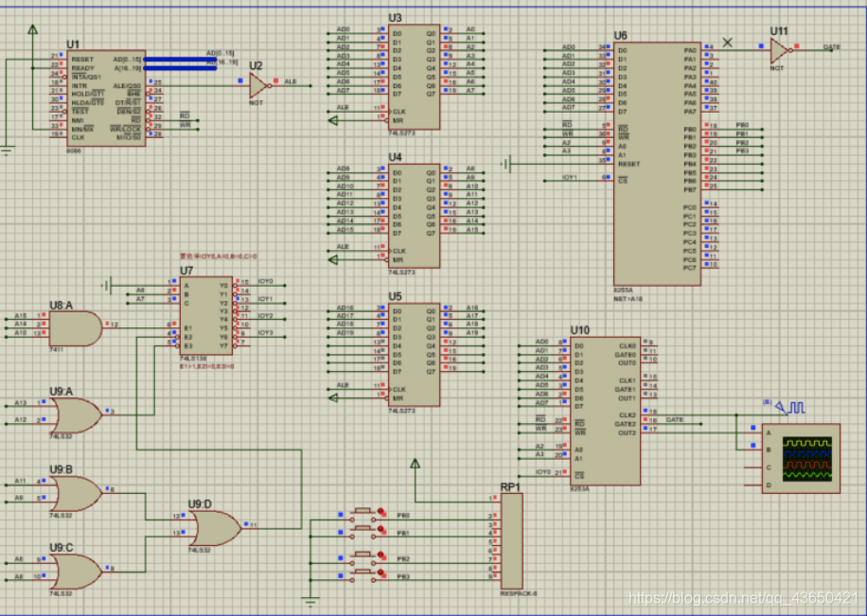867x616 pixels.
Task: Select the U4 74LS273 latch body
Action: [x=415, y=216]
